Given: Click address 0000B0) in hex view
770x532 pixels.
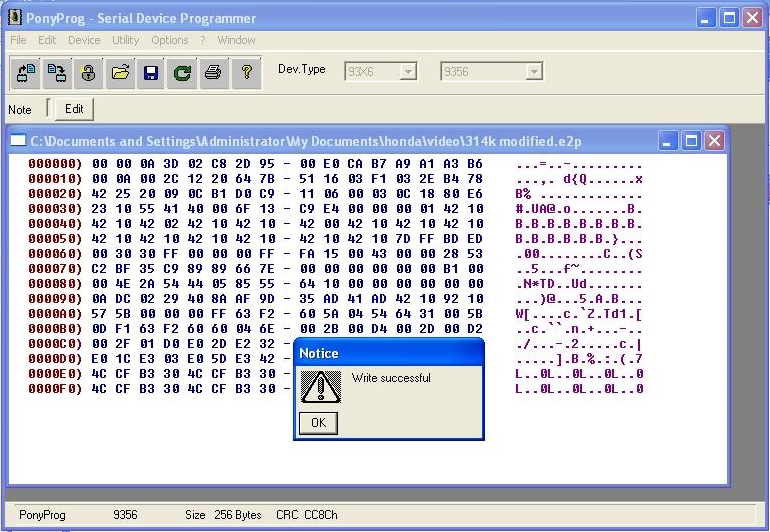Looking at the screenshot, I should click(55, 329).
